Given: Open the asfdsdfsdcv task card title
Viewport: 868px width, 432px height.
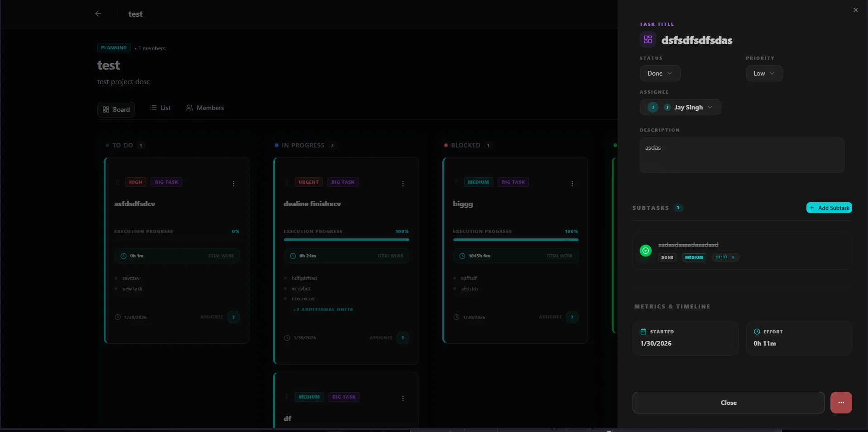Looking at the screenshot, I should 134,204.
